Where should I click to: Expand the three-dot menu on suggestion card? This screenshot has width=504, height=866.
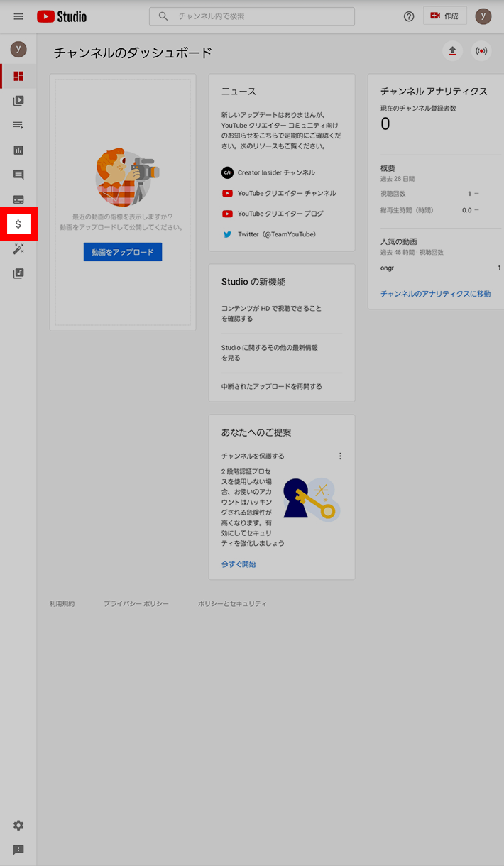click(x=340, y=456)
